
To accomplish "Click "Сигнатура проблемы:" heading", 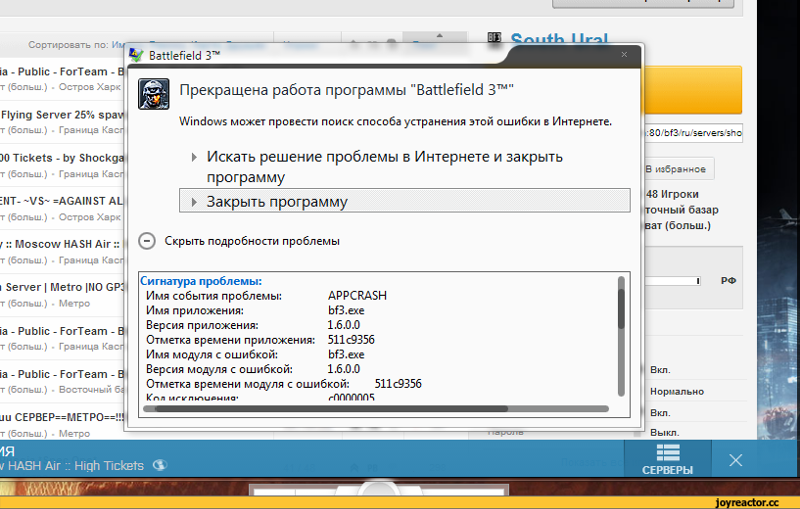I will (201, 281).
